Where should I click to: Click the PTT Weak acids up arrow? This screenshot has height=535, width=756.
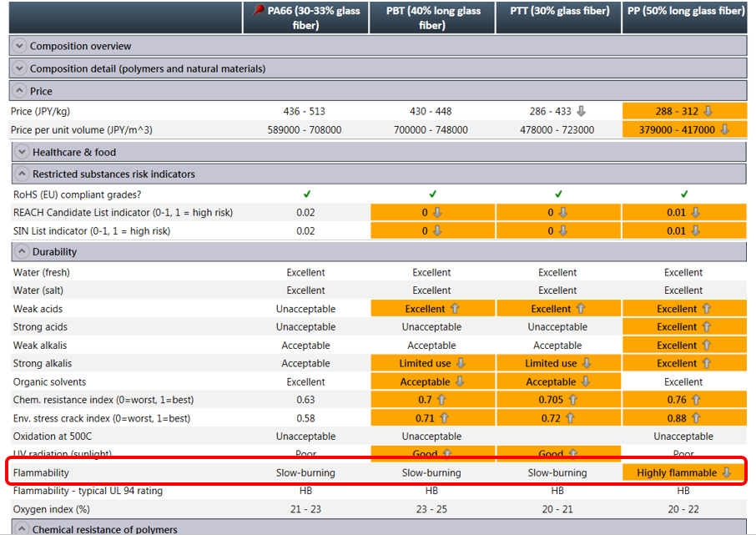click(x=581, y=309)
